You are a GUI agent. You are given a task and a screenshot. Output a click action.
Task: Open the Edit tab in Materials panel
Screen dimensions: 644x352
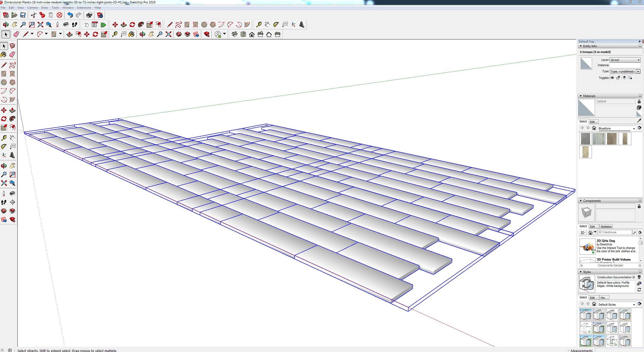point(592,122)
